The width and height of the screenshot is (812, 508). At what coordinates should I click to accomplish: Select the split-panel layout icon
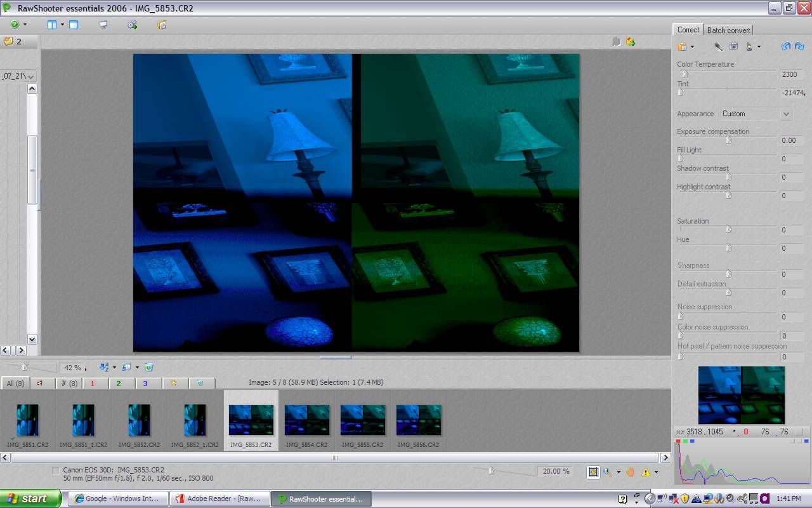tap(52, 25)
